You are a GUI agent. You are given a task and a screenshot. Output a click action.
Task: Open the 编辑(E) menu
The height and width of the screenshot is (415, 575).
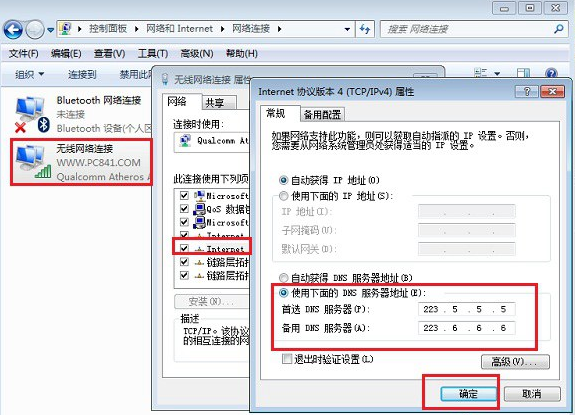click(x=66, y=54)
